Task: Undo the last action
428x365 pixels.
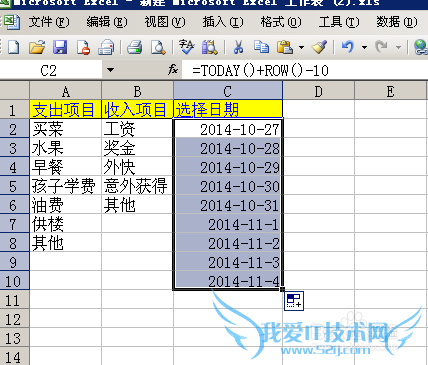Action: click(x=348, y=47)
